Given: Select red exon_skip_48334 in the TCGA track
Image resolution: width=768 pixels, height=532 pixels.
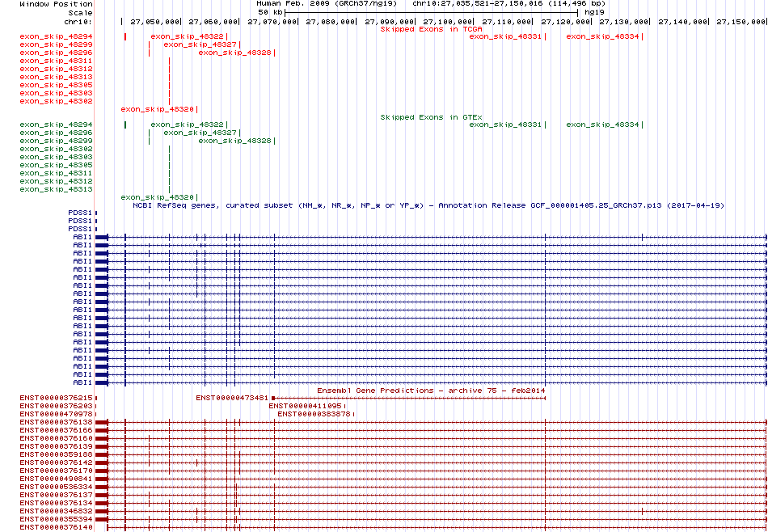Looking at the screenshot, I should coord(602,36).
